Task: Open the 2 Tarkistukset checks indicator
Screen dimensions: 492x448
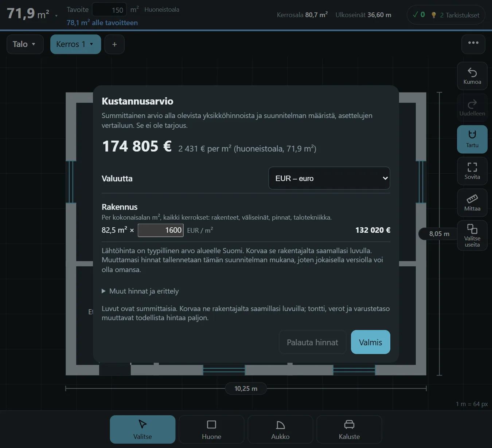Action: [446, 15]
